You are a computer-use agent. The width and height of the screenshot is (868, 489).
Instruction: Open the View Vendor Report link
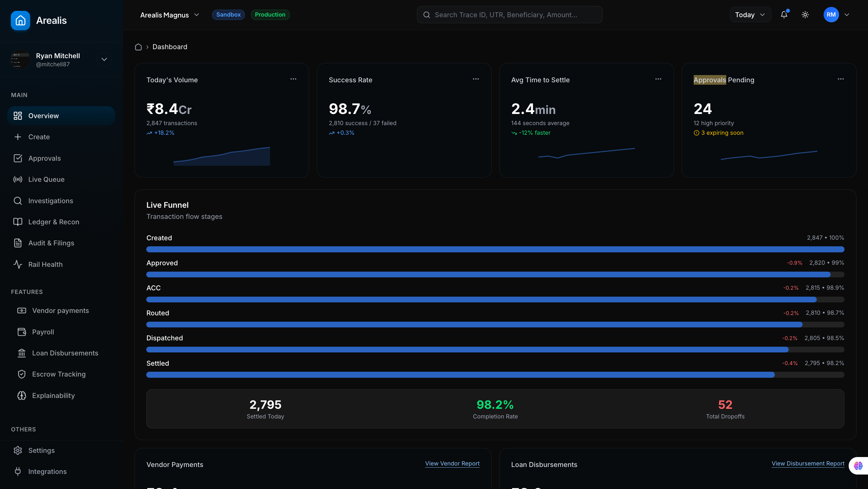tap(452, 464)
